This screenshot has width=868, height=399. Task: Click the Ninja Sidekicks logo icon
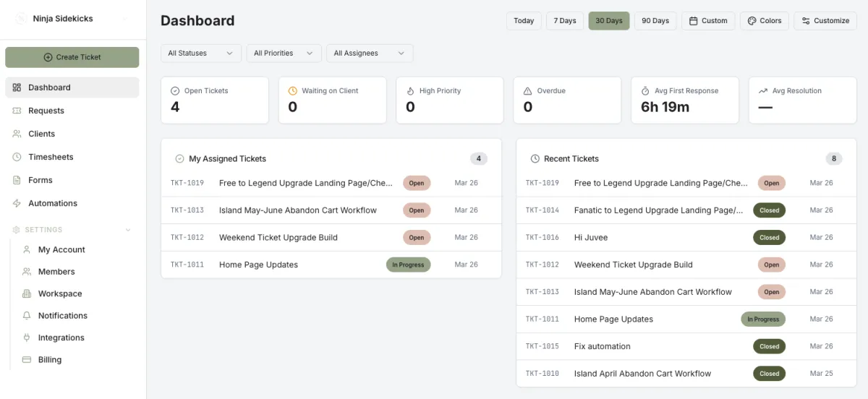(20, 18)
